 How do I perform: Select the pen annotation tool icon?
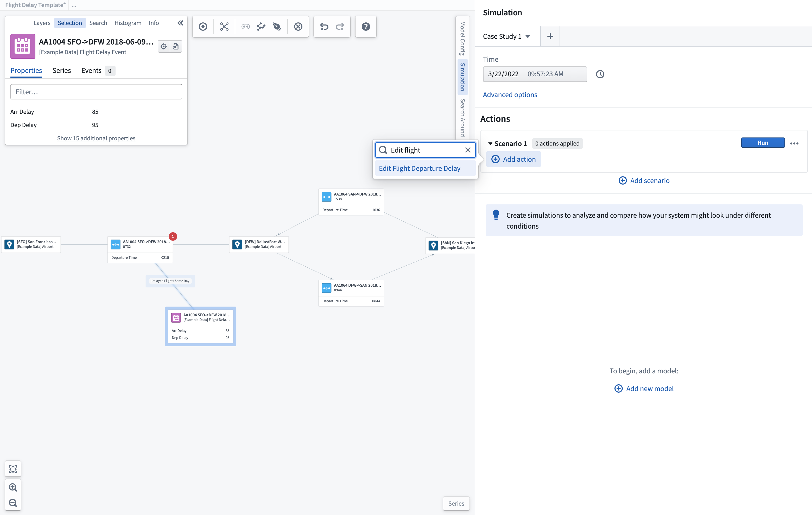click(277, 27)
